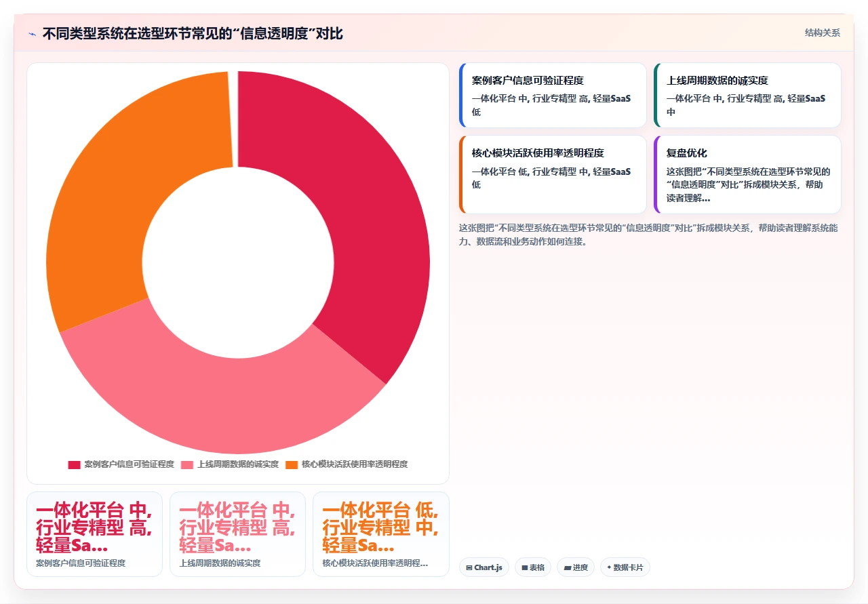
Task: Toggle the 核心模块活跃使用率透明程度 legend label
Action: point(355,464)
